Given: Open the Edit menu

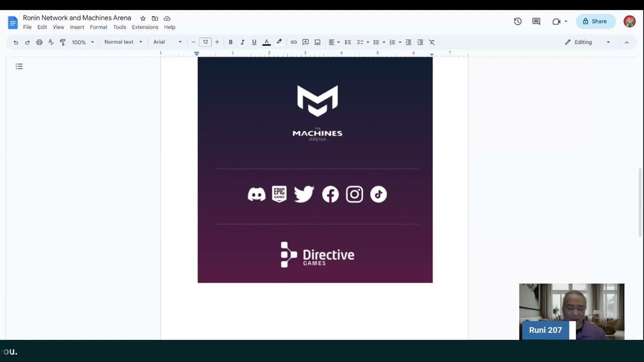Looking at the screenshot, I should click(x=42, y=27).
